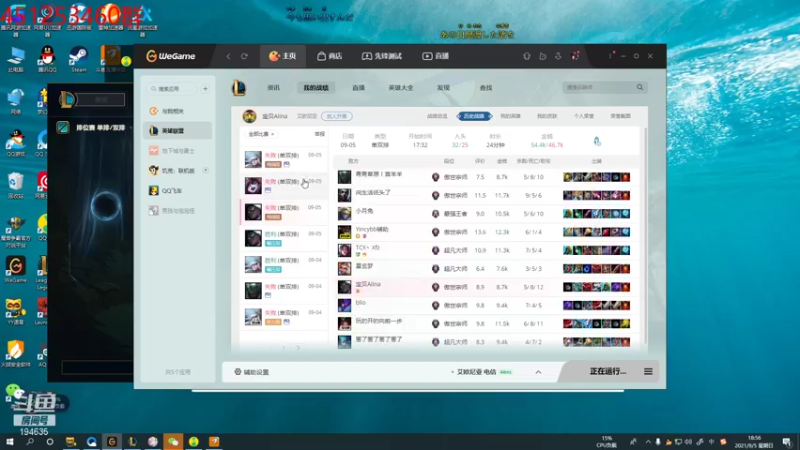Click the WeGame taskbar icon

tap(112, 442)
